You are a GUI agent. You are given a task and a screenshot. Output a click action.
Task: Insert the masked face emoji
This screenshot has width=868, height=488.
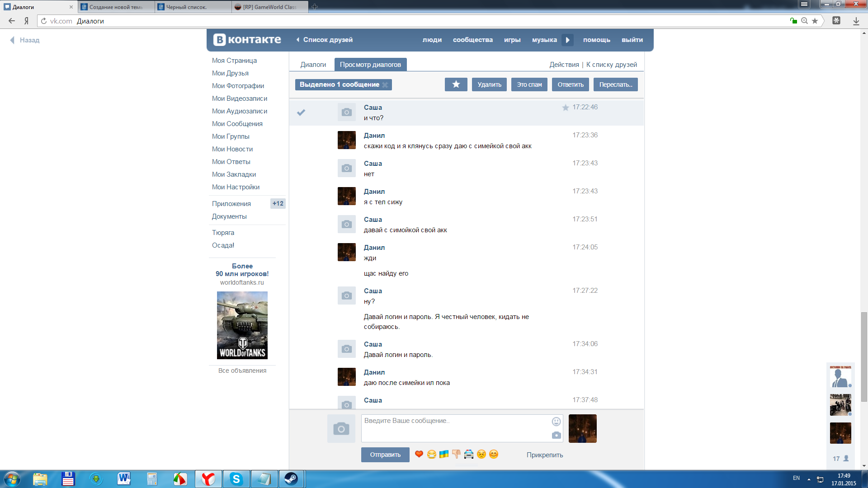(432, 454)
